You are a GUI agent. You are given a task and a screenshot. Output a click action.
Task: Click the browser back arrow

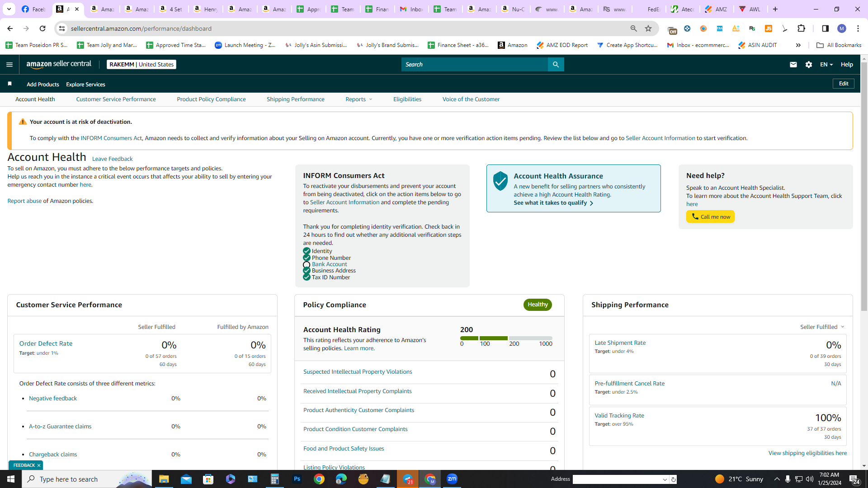pyautogui.click(x=10, y=28)
